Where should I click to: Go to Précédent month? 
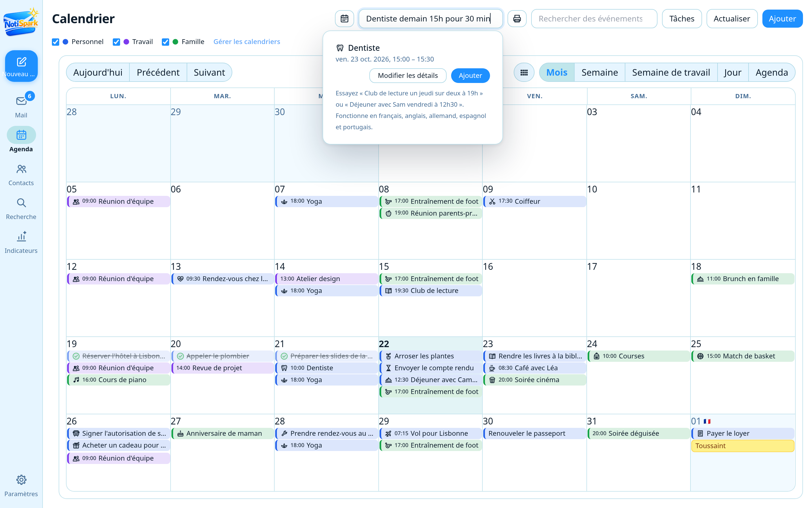tap(158, 72)
